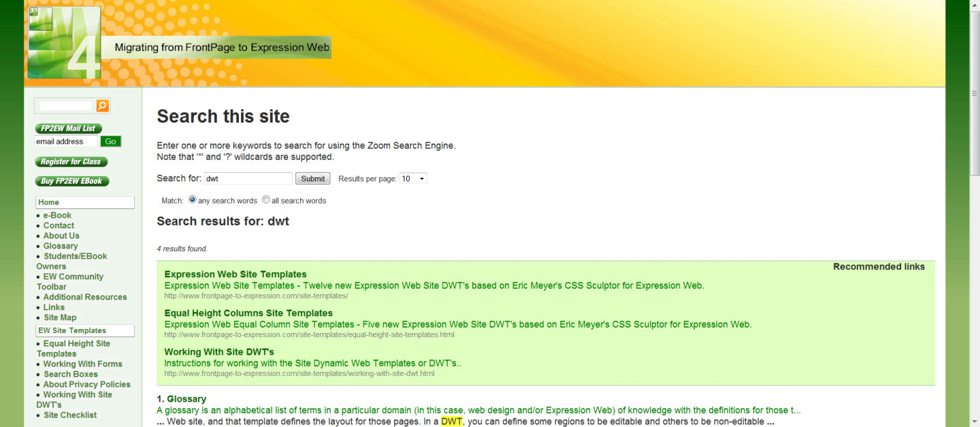Viewport: 980px width, 427px height.
Task: Open the e-Book sidebar link
Action: pyautogui.click(x=57, y=215)
